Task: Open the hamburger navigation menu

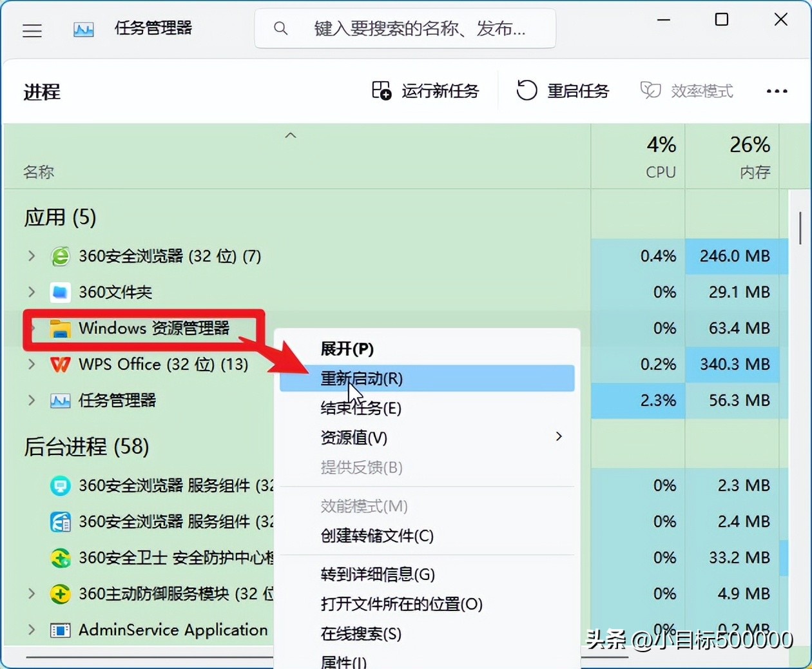Action: click(32, 30)
